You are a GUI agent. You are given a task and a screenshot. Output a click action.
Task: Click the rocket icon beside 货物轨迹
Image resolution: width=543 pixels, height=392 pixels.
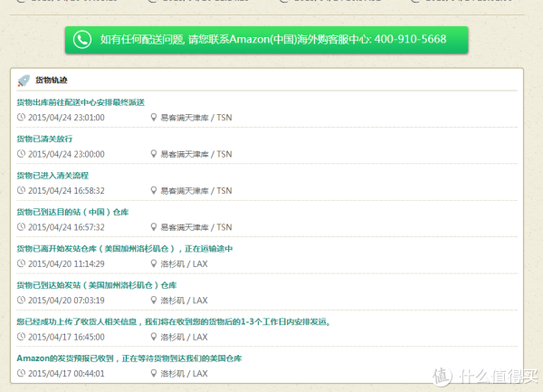(x=24, y=81)
